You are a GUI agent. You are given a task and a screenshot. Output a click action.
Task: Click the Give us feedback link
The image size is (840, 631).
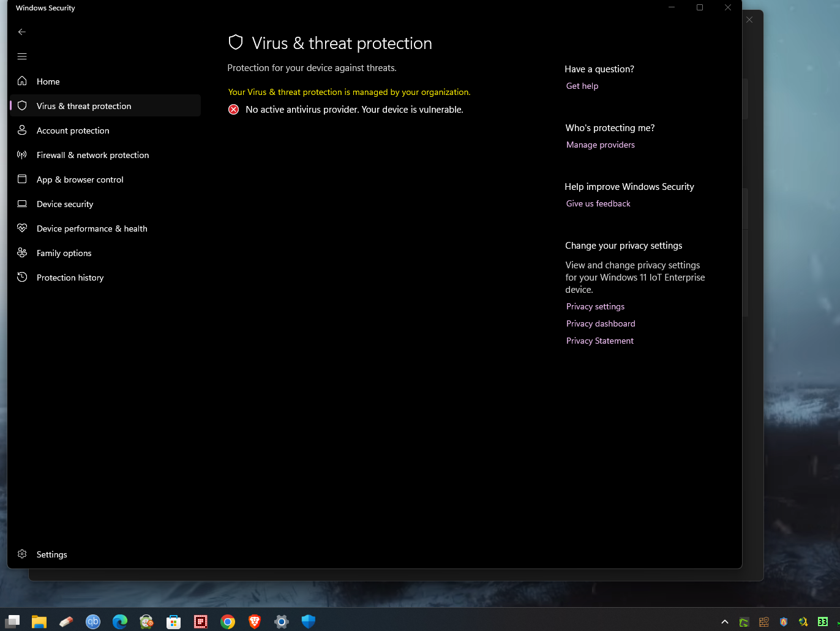(x=598, y=203)
